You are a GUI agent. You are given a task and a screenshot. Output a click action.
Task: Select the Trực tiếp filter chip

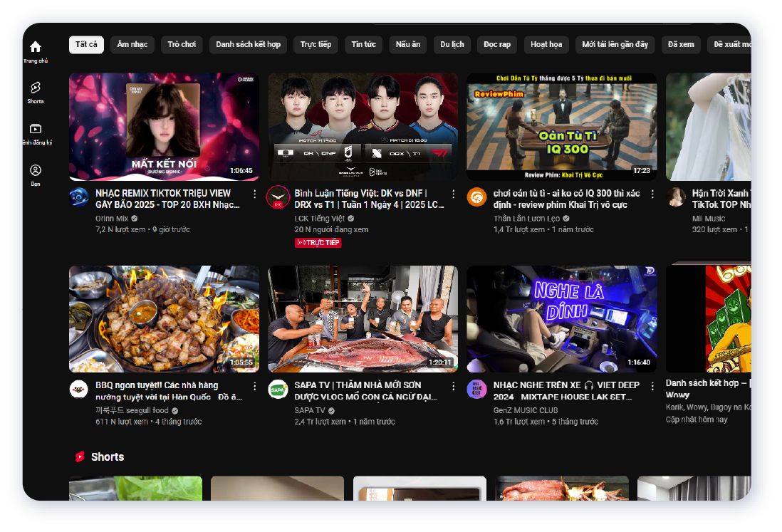[x=316, y=44]
